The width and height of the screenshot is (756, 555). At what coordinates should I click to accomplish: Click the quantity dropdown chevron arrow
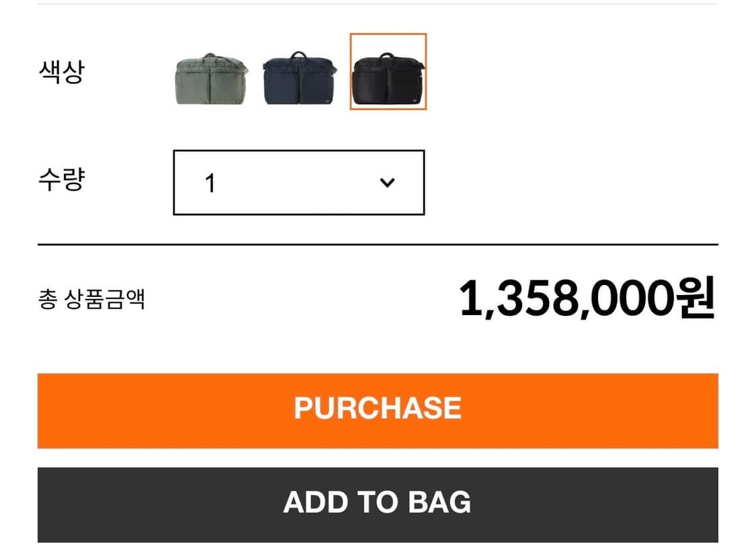click(387, 182)
